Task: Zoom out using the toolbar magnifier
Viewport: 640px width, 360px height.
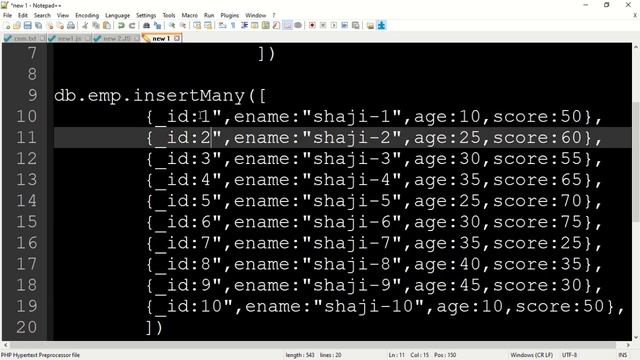Action: point(182,25)
